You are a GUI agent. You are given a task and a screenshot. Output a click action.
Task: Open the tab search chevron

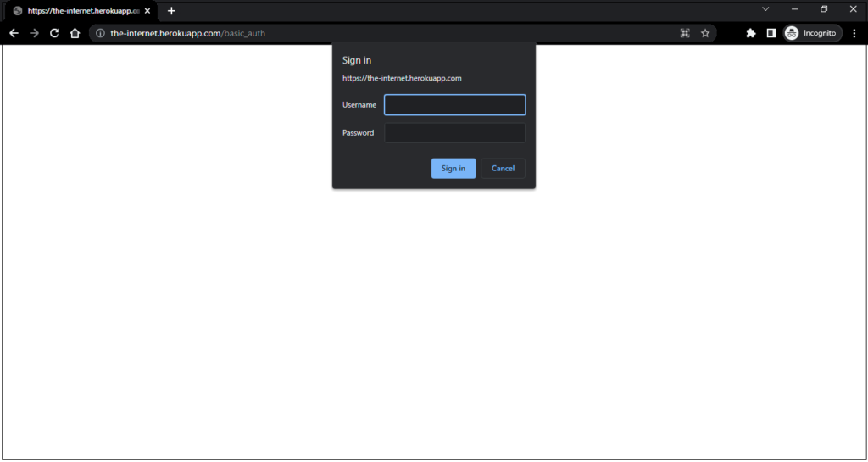point(765,8)
